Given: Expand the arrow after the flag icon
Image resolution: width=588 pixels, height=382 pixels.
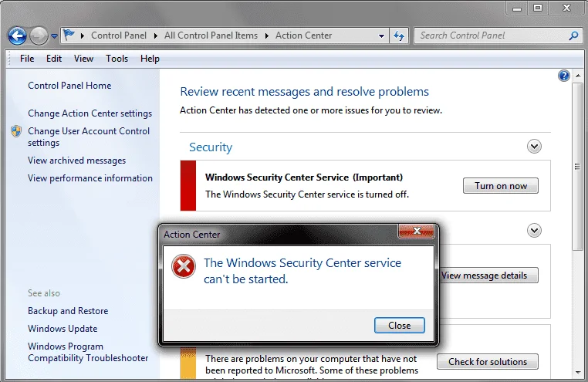Looking at the screenshot, I should 83,35.
